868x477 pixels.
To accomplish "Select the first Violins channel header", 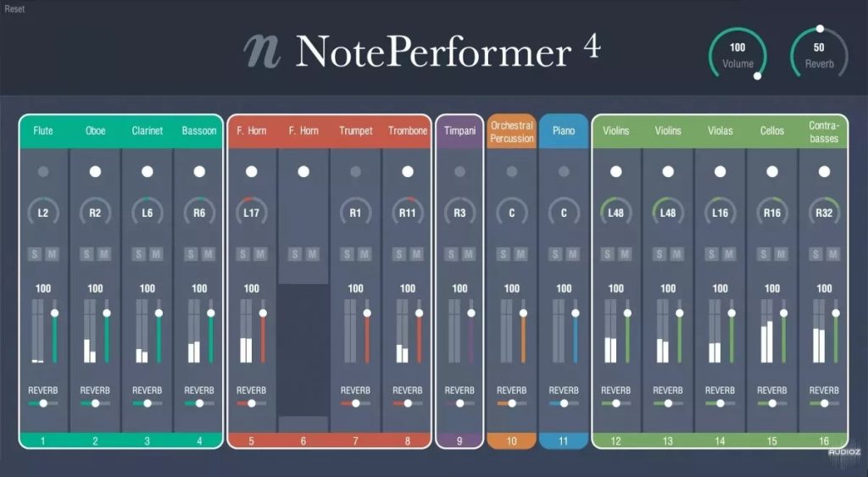I will (616, 131).
